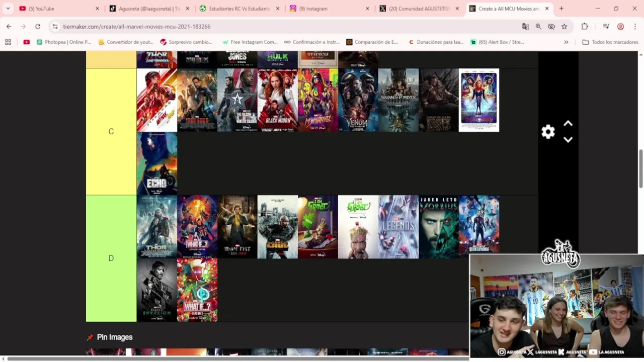Open the Extensions puzzle icon
The height and width of the screenshot is (362, 644).
[x=585, y=27]
